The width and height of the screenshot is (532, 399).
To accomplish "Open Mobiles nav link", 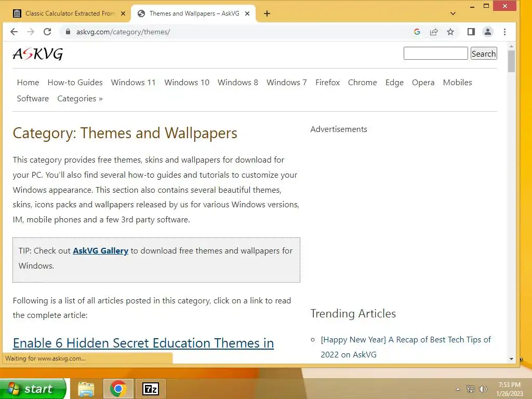I will [x=457, y=83].
